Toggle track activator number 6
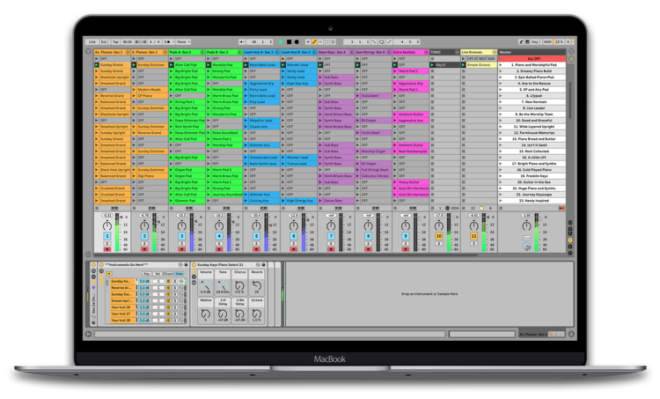The height and width of the screenshot is (399, 660). 294,237
